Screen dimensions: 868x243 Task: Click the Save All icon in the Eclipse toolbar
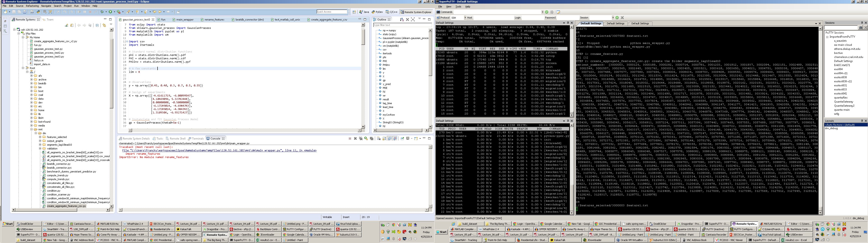click(19, 12)
